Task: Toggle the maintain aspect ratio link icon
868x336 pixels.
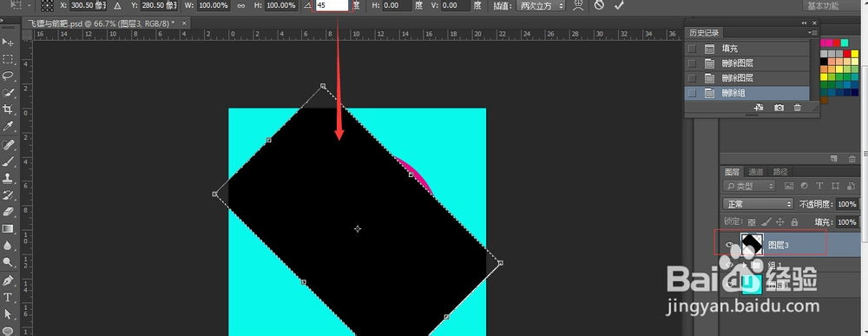Action: click(240, 5)
